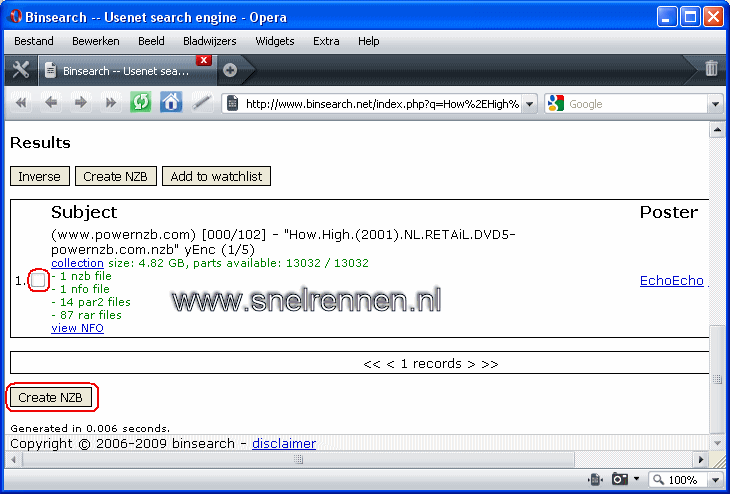Open the Beeld menu
This screenshot has height=494, width=730.
(151, 41)
